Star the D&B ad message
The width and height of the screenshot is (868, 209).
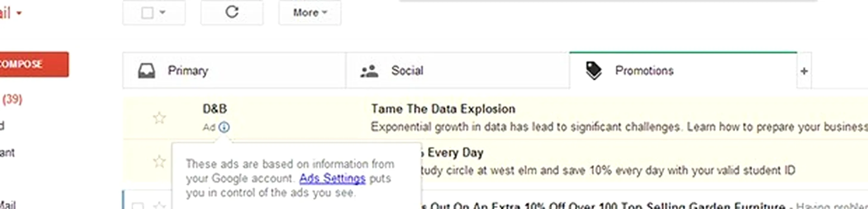pyautogui.click(x=159, y=118)
